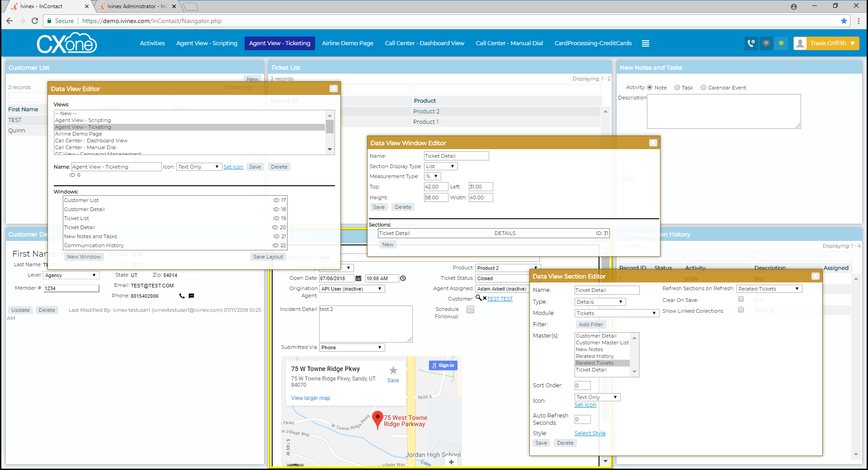Open the Section Display Type List dropdown

[x=441, y=166]
